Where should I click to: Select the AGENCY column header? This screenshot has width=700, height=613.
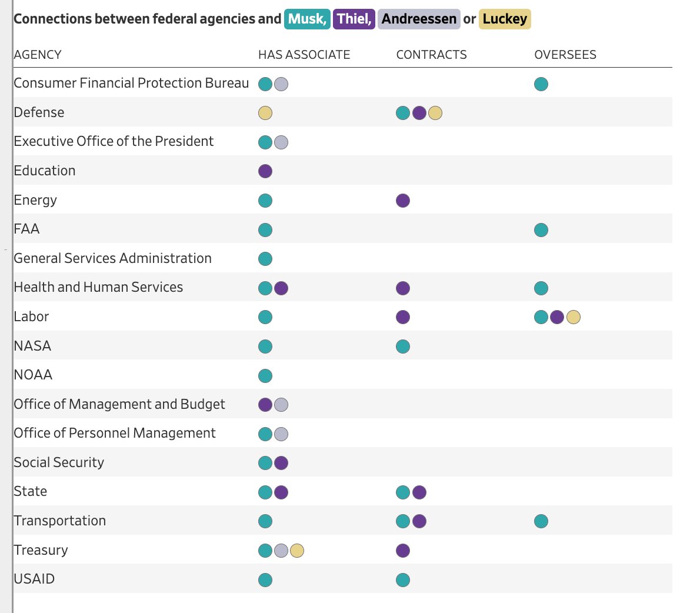(38, 55)
